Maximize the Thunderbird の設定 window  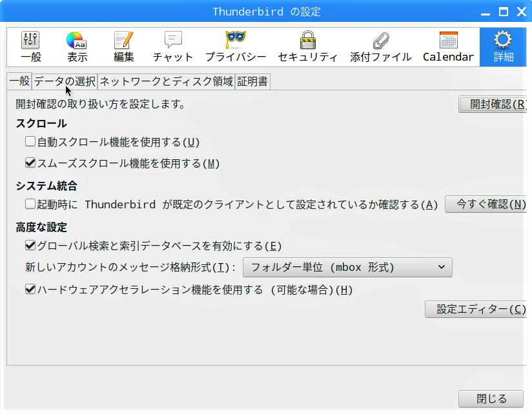pos(504,12)
